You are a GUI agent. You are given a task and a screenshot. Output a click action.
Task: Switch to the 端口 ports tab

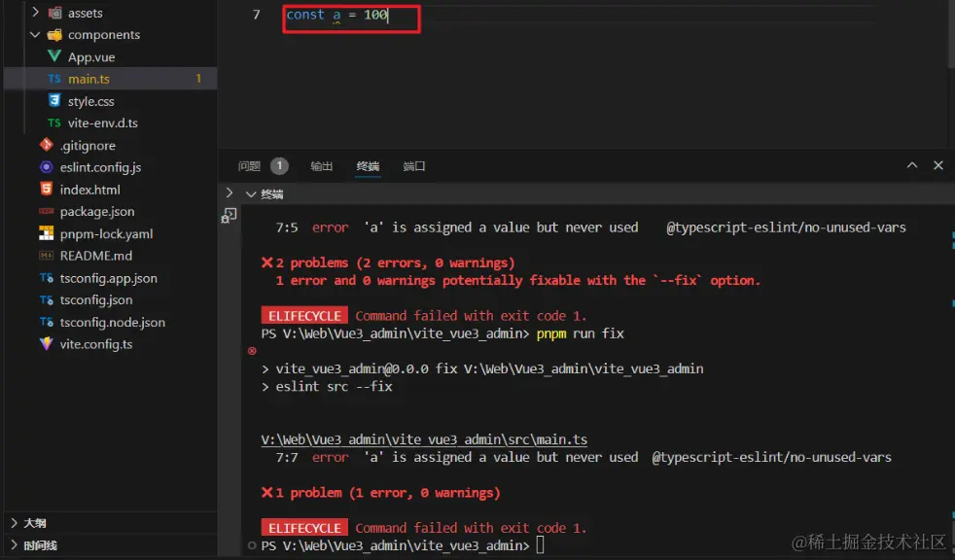pyautogui.click(x=414, y=166)
